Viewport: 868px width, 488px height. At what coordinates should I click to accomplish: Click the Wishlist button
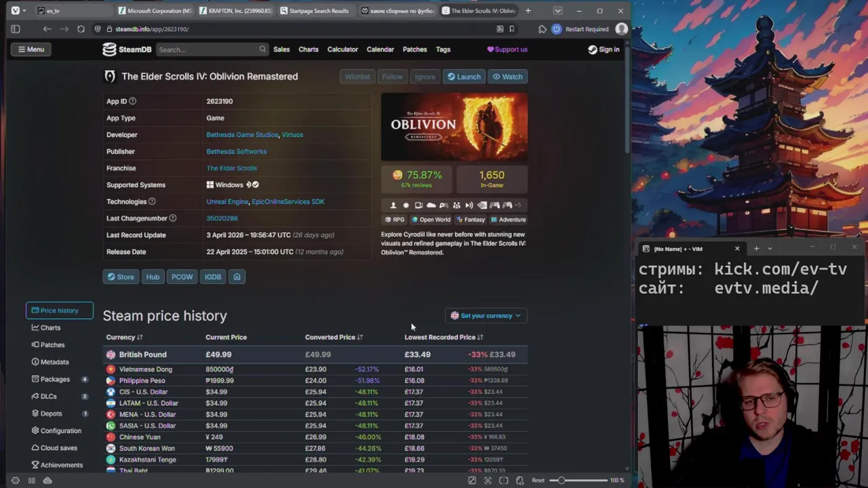pyautogui.click(x=357, y=77)
